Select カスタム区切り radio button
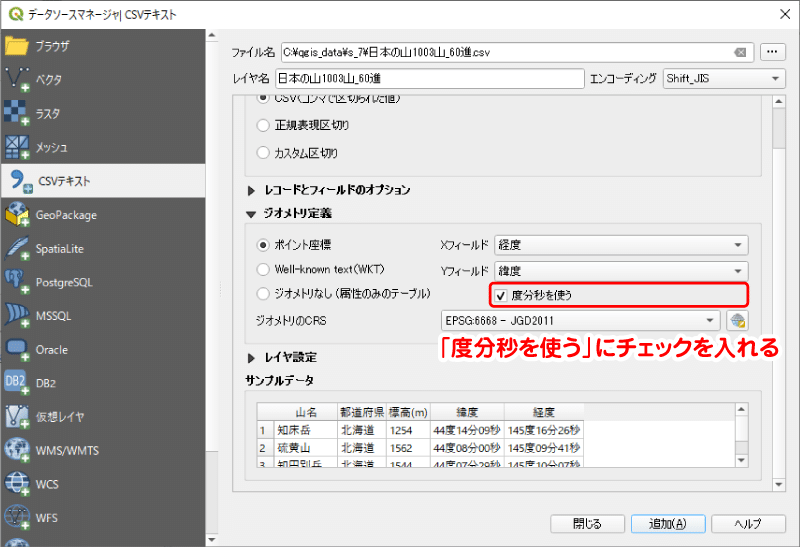The height and width of the screenshot is (547, 800). coord(263,153)
